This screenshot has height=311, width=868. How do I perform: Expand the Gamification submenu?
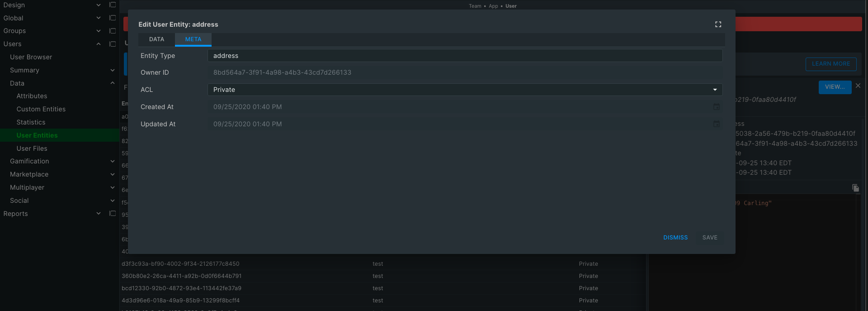[113, 161]
